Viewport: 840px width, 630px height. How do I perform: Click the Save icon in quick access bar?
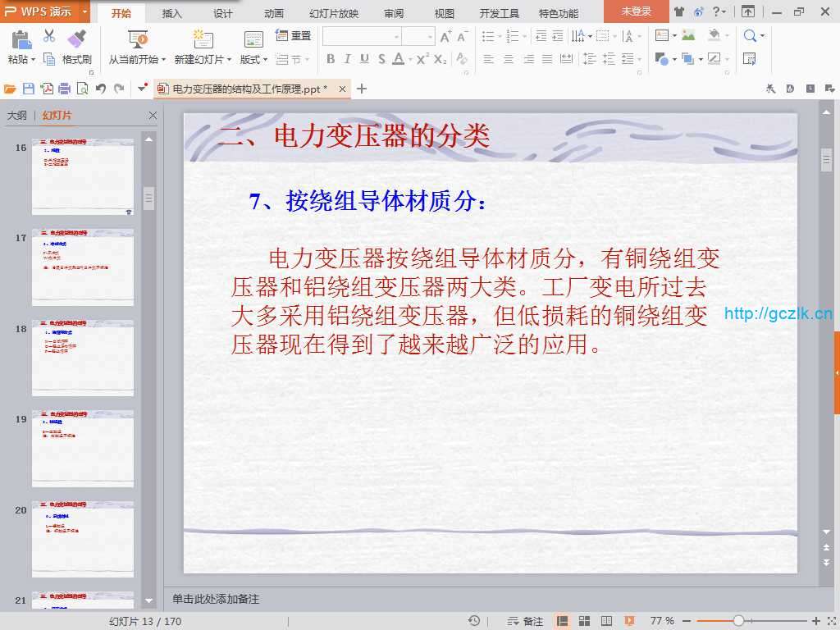click(29, 89)
